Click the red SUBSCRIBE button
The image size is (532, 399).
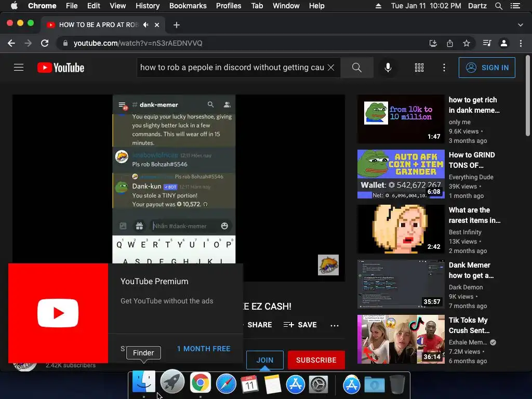[316, 360]
